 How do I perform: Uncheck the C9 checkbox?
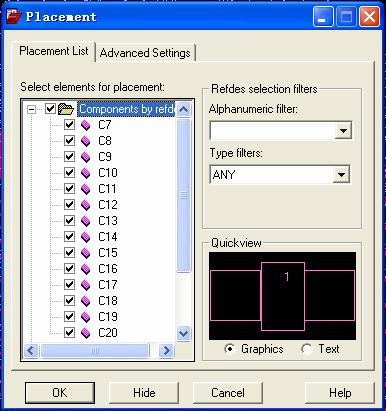point(69,157)
